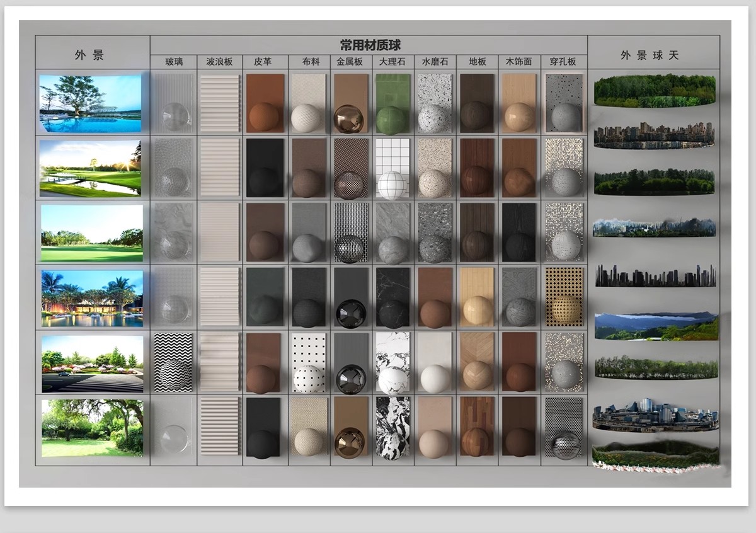This screenshot has height=533, width=756.
Task: Select the dark gray 水磨石 swatch
Action: 435,232
